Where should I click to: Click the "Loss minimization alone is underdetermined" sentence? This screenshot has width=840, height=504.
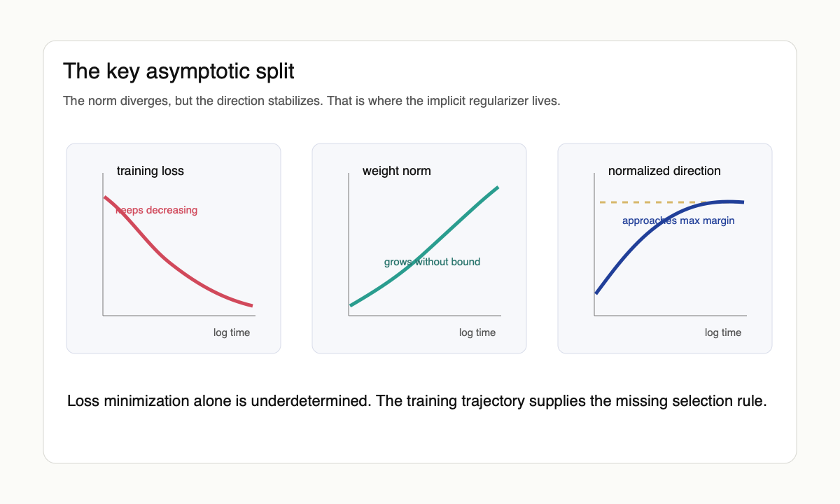[417, 402]
